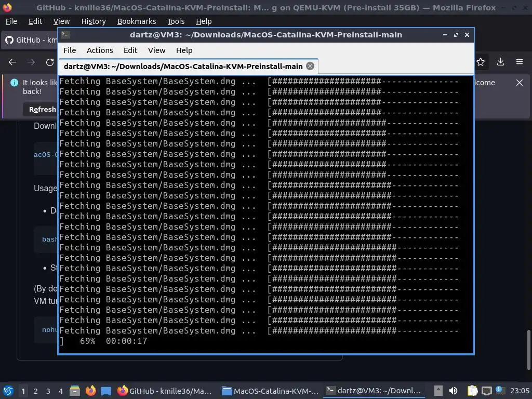The image size is (532, 399).
Task: Select dartz@VM3 terminal taskbar entry
Action: (x=374, y=391)
